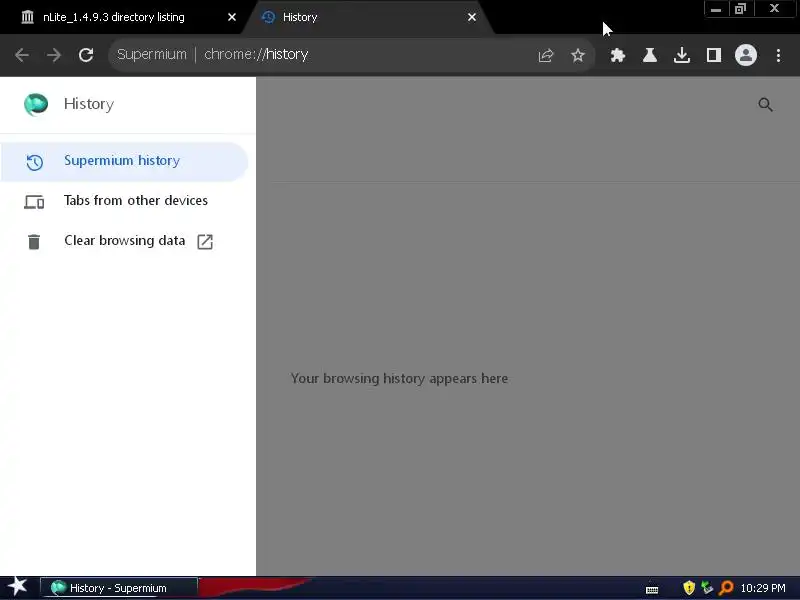This screenshot has height=600, width=800.
Task: Open the profile avatar menu
Action: (745, 55)
